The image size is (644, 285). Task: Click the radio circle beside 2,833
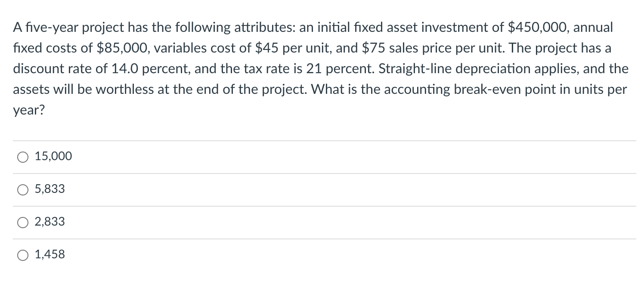22,222
